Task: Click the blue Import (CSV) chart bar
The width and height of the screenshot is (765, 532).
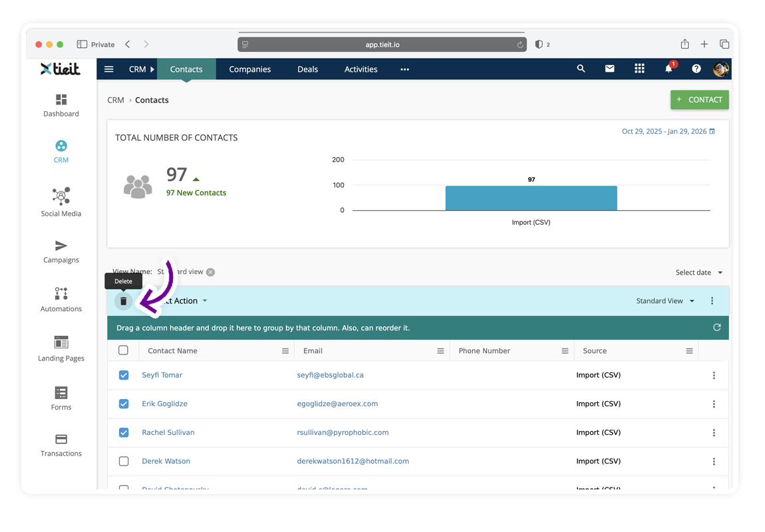Action: click(x=531, y=198)
